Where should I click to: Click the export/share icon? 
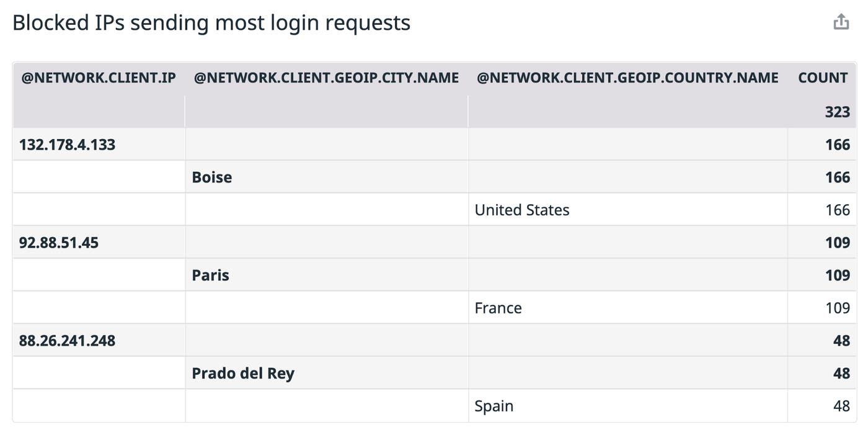click(x=841, y=20)
